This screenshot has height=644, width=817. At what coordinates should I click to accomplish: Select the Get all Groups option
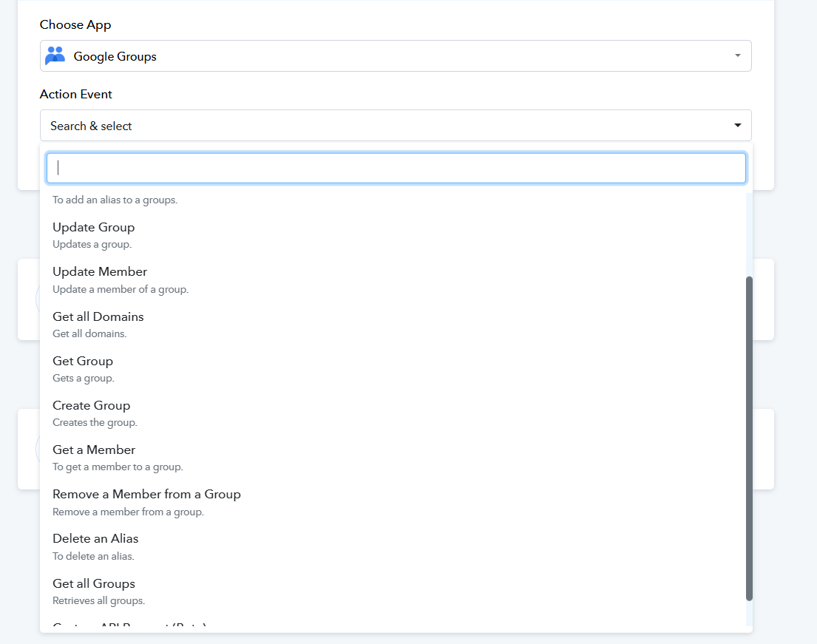click(393, 592)
